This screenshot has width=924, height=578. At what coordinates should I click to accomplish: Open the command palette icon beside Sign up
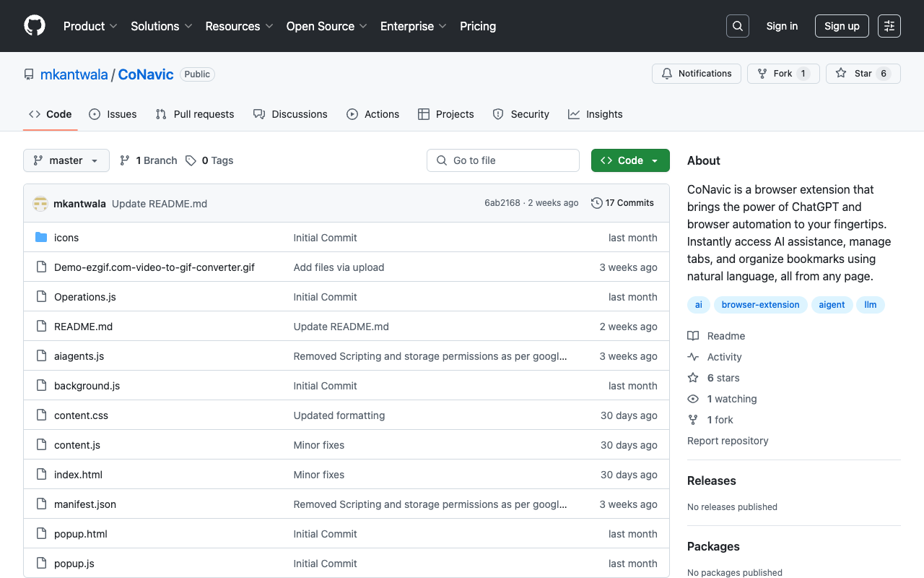coord(889,25)
